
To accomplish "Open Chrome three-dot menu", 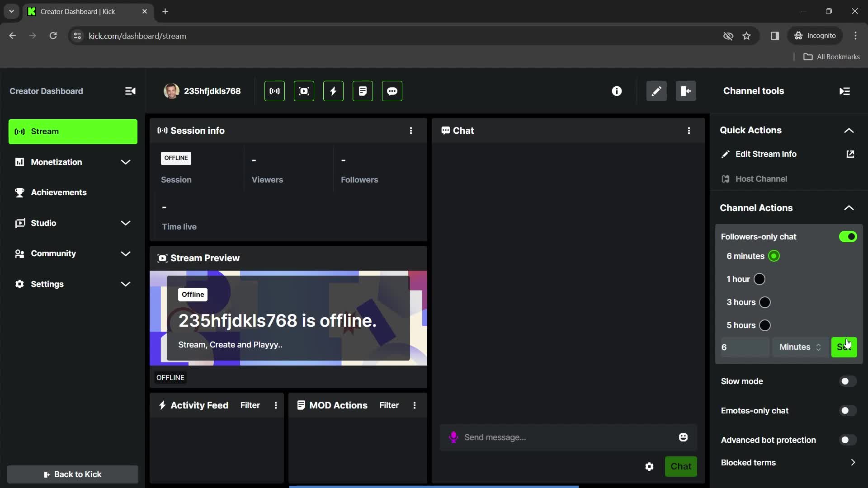I will [855, 36].
